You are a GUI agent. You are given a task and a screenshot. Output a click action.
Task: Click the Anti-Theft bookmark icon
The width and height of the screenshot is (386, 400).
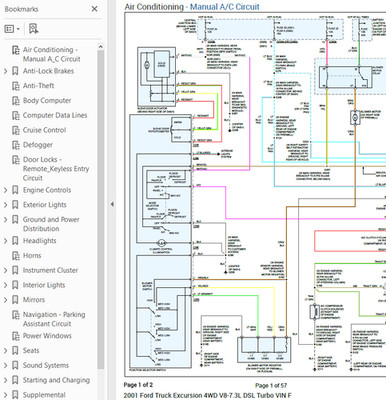click(15, 86)
